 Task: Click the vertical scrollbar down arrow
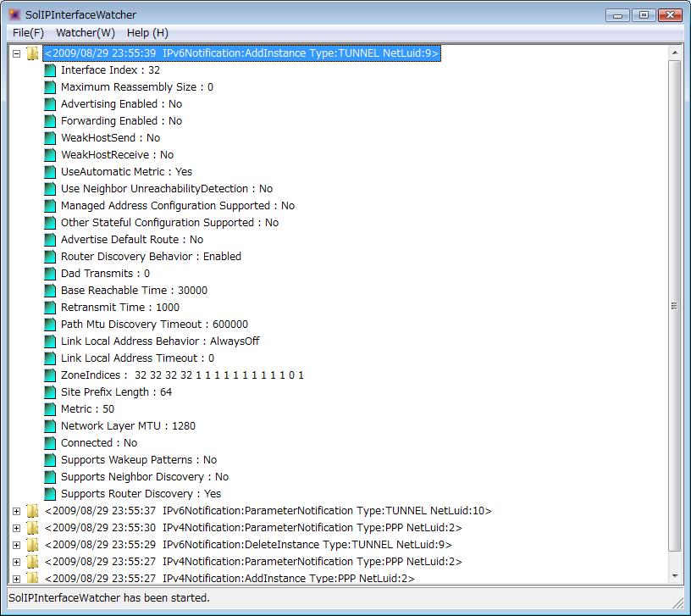[x=675, y=576]
